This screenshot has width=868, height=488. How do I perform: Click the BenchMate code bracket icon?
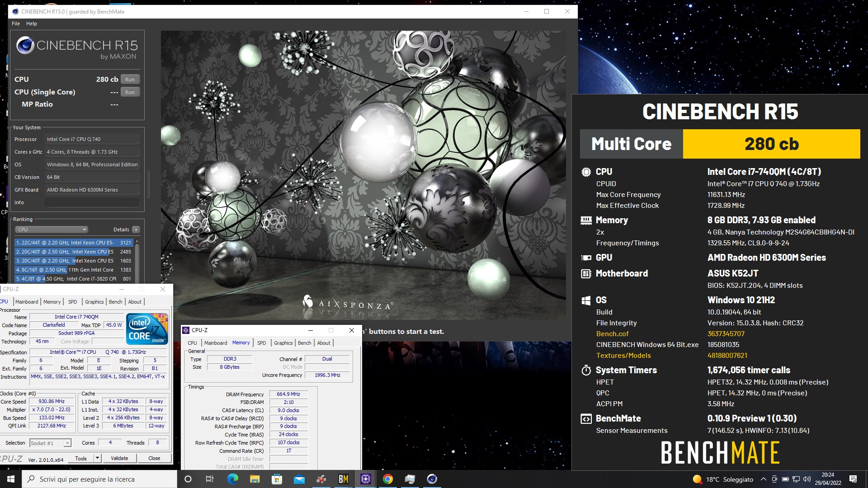coord(586,418)
